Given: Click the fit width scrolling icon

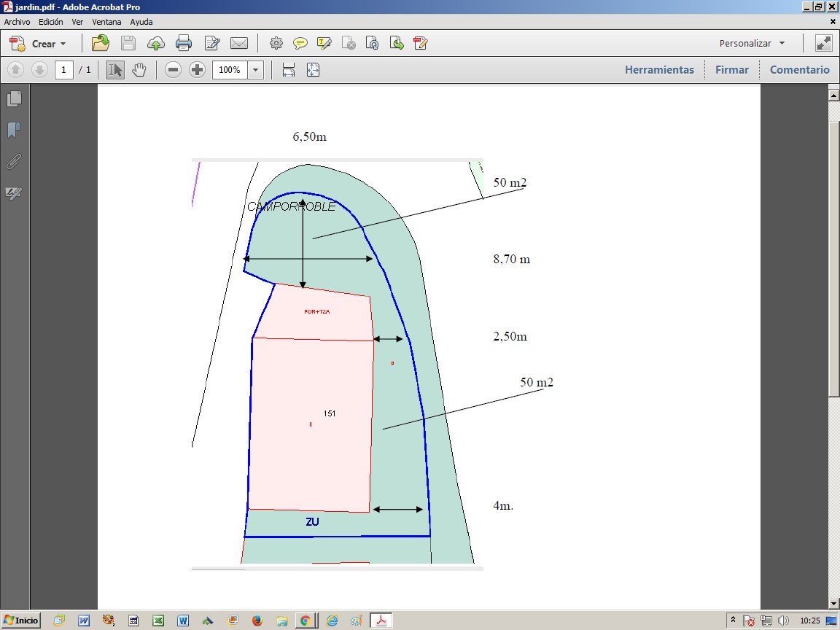Looking at the screenshot, I should coord(288,70).
